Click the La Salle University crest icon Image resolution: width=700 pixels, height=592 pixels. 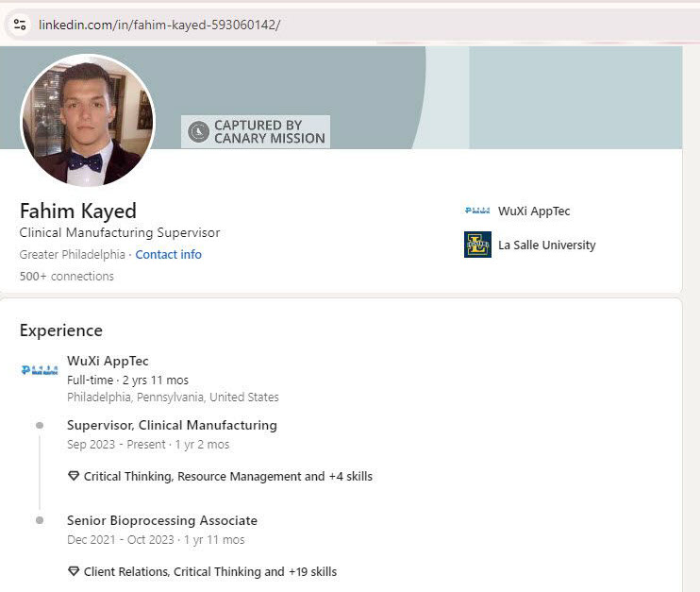pos(477,245)
